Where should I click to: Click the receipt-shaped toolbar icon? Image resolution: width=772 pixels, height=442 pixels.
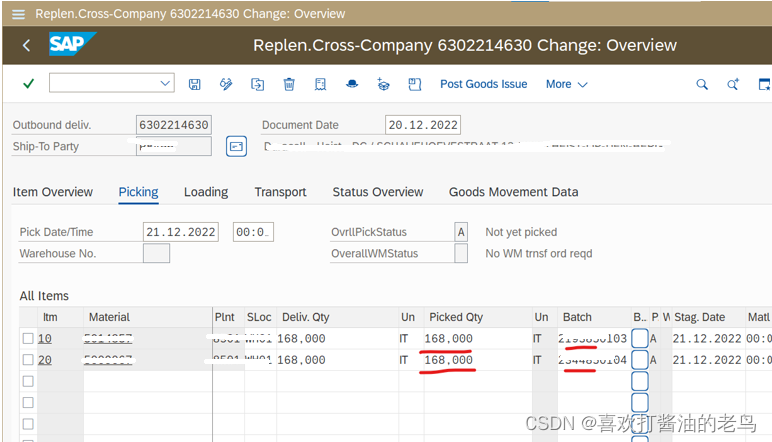(x=321, y=84)
